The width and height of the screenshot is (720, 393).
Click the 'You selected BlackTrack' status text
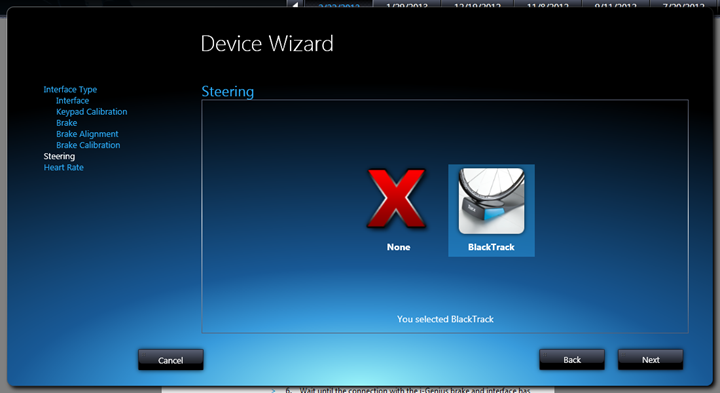click(x=445, y=319)
